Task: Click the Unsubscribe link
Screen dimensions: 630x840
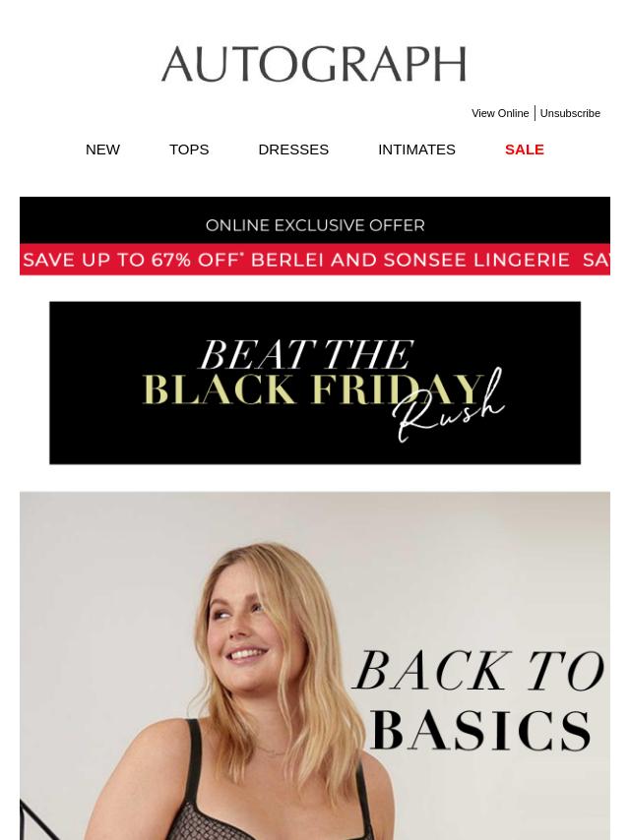Action: [x=570, y=113]
